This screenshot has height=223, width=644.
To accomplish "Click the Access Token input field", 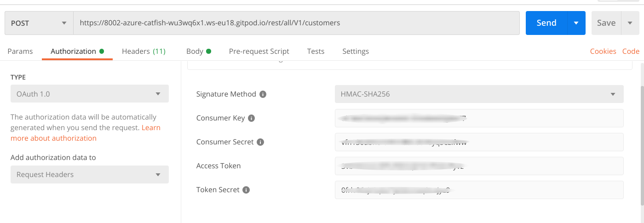I will coord(479,166).
